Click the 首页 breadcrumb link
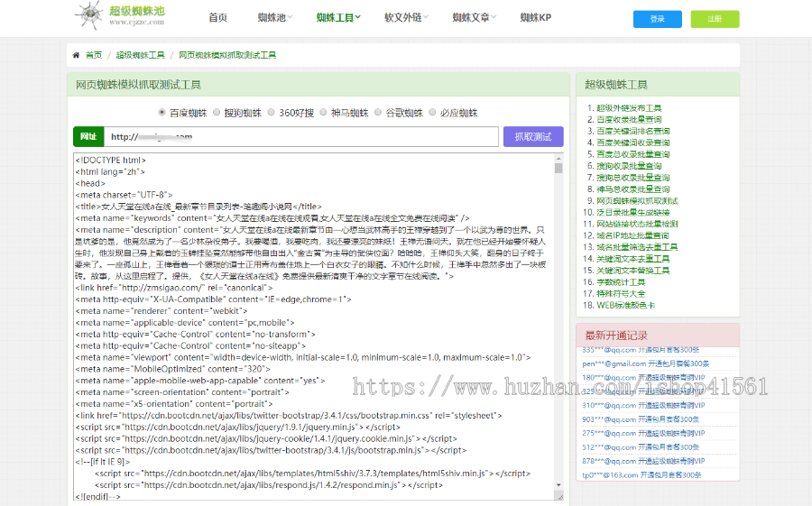This screenshot has width=812, height=506. click(x=94, y=55)
